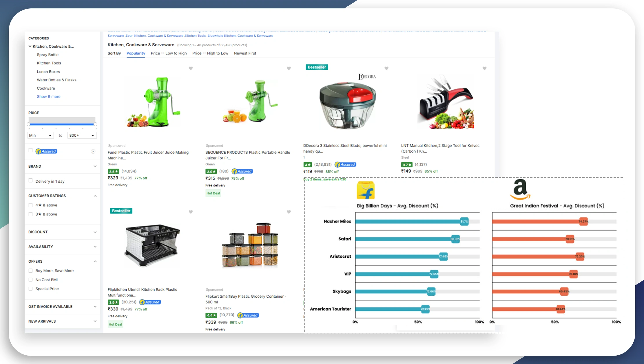Expand the AVAILABILITY filter section
Viewport: 644px width, 364px height.
pos(95,247)
